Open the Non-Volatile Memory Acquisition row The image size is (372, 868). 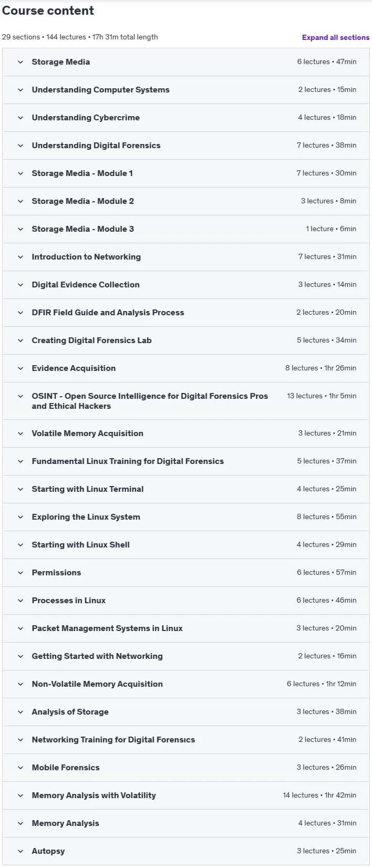pos(186,684)
